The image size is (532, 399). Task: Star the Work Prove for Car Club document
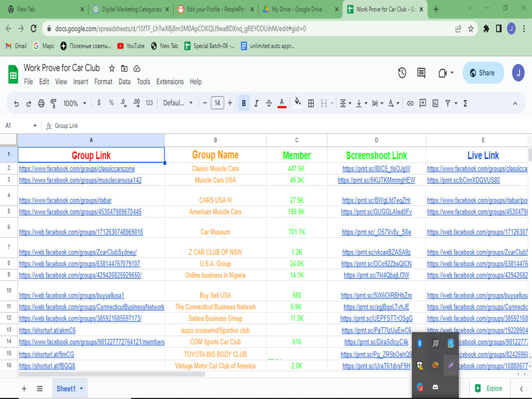[112, 69]
